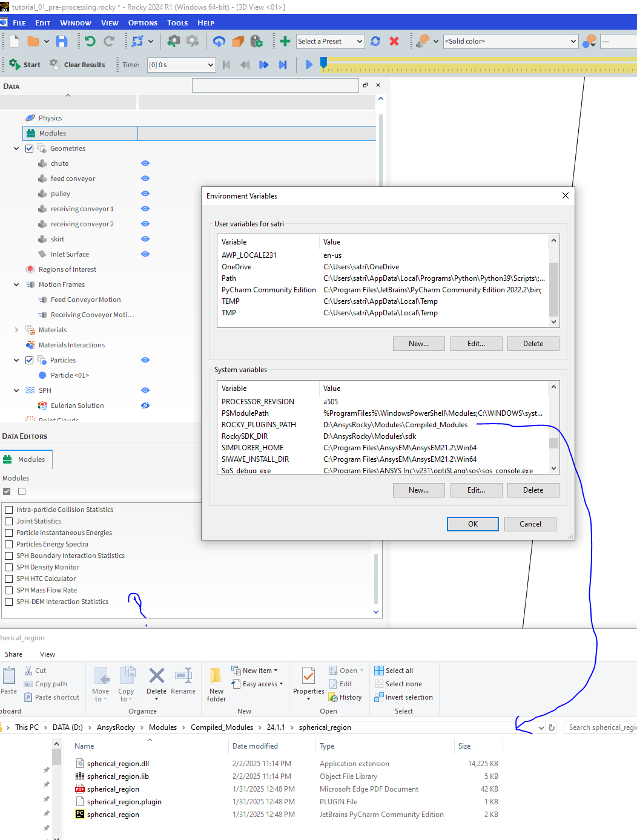The width and height of the screenshot is (637, 840).
Task: Collapse the Motion Frames tree node
Action: point(16,284)
